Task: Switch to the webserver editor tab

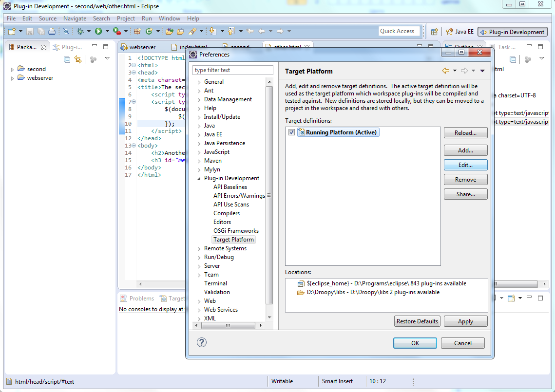Action: 138,47
